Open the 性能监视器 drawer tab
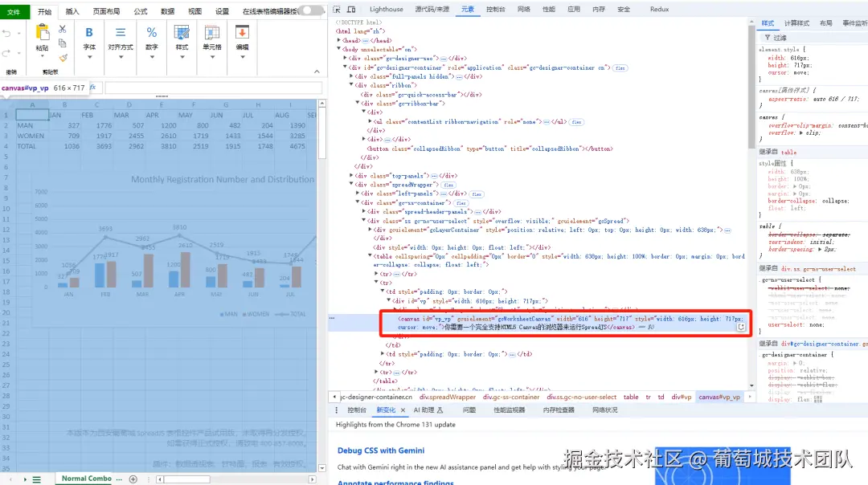Viewport: 868px width, 485px height. click(509, 410)
